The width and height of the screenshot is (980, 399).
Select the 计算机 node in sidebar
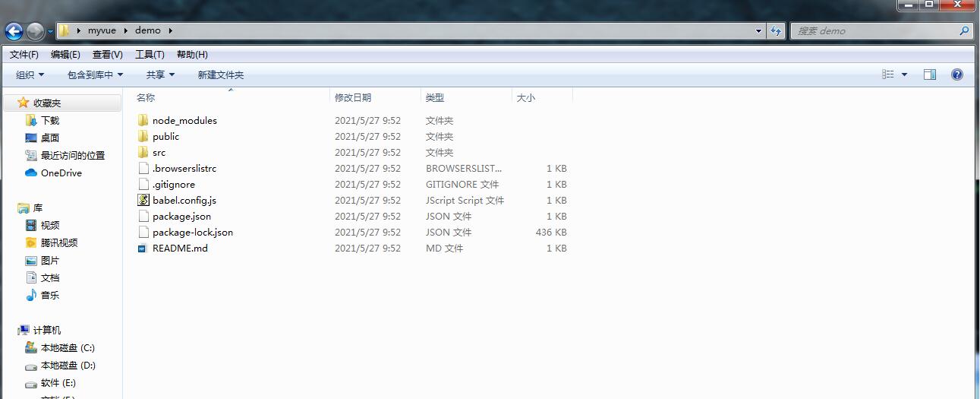[x=47, y=330]
